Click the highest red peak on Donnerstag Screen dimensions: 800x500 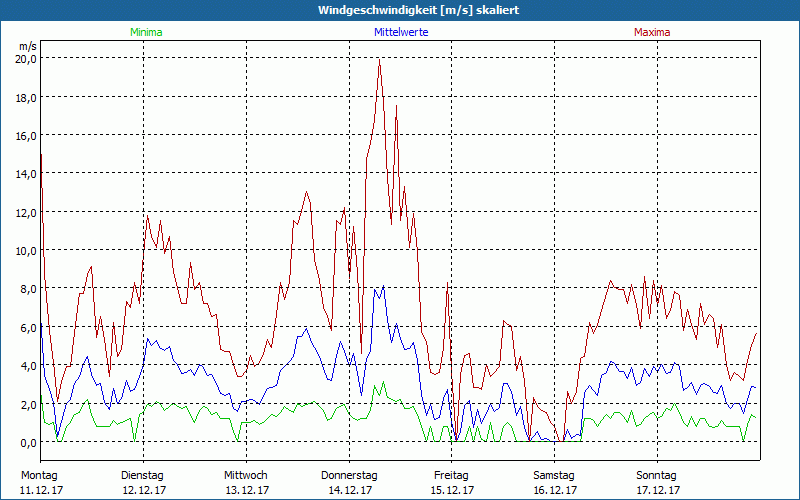point(379,63)
